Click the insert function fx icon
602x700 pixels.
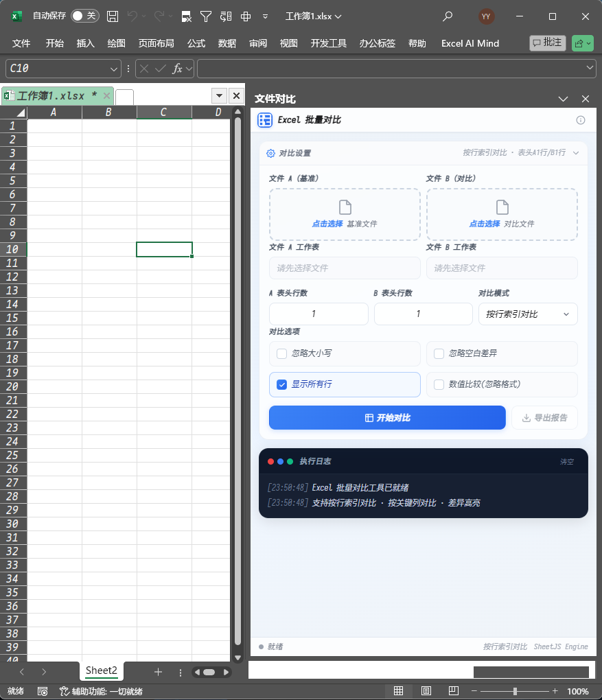coord(177,69)
